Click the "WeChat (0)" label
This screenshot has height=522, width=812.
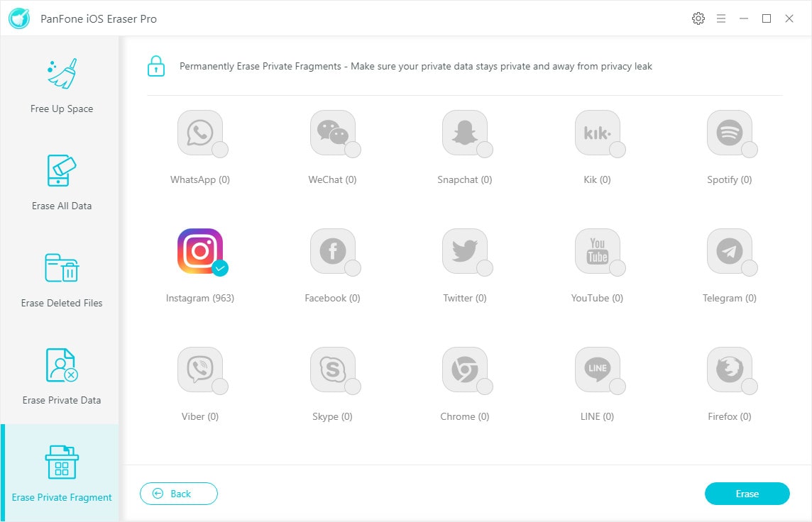click(x=332, y=179)
